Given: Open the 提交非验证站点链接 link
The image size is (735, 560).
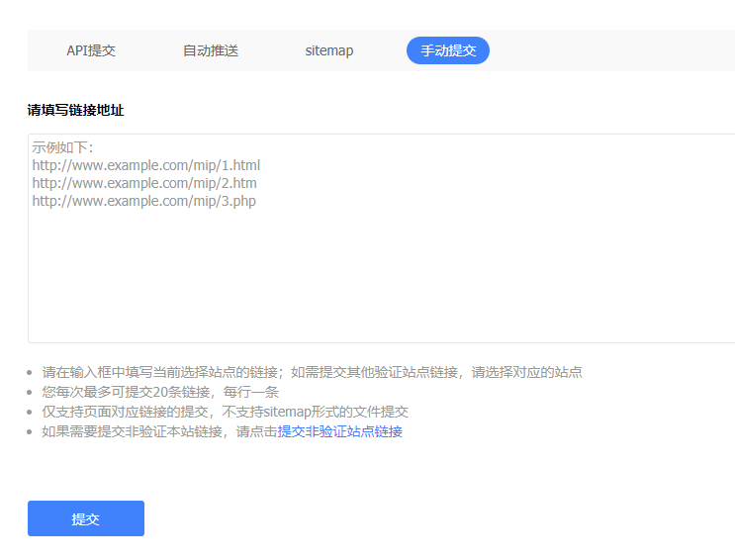Looking at the screenshot, I should coord(340,431).
